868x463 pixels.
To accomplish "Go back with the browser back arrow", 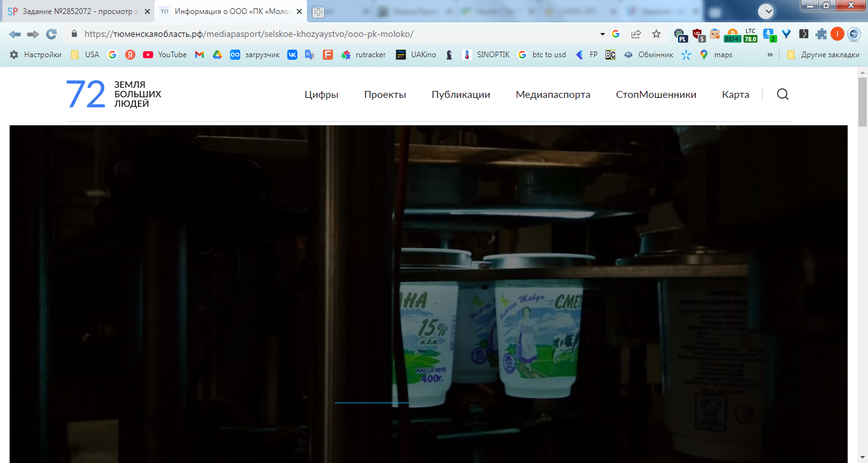I will (15, 34).
